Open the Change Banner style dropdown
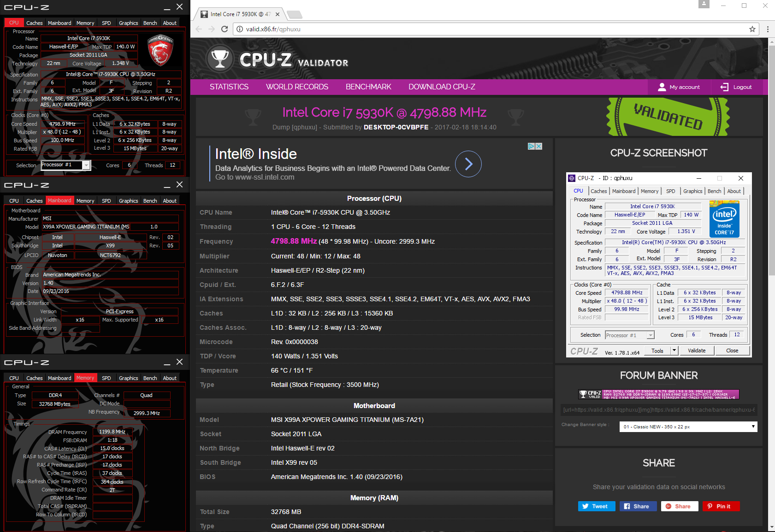775x532 pixels. coord(688,427)
